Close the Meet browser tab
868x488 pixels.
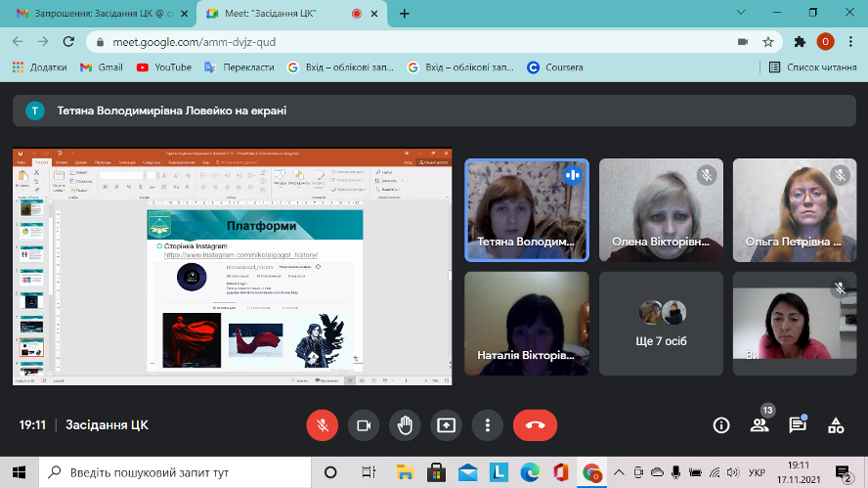pos(374,14)
